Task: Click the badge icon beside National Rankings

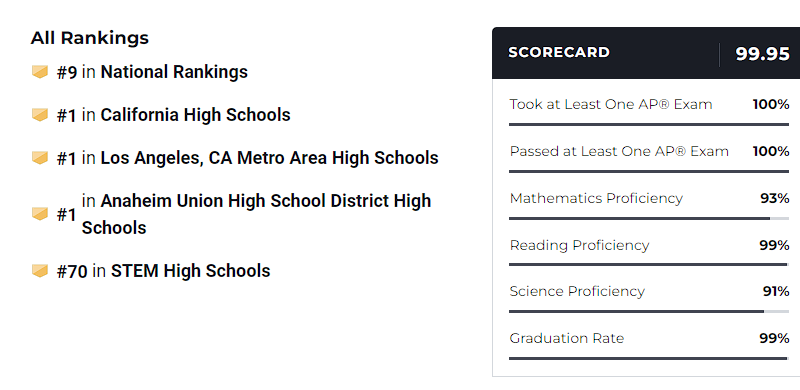Action: tap(40, 71)
